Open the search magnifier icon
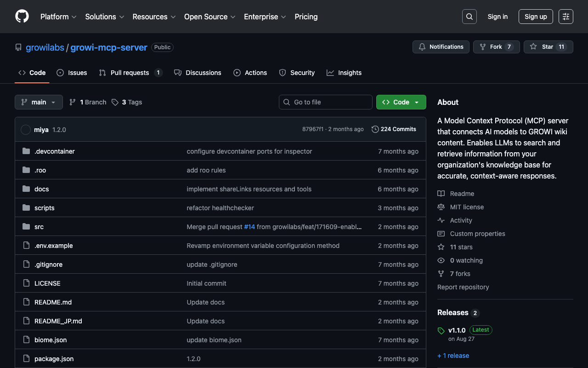This screenshot has width=588, height=368. (x=469, y=17)
